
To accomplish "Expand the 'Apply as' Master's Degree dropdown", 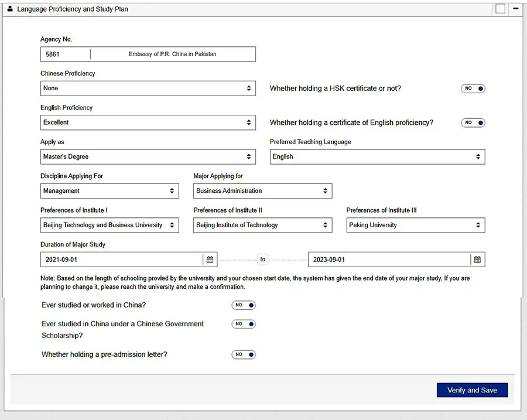I will click(x=148, y=157).
